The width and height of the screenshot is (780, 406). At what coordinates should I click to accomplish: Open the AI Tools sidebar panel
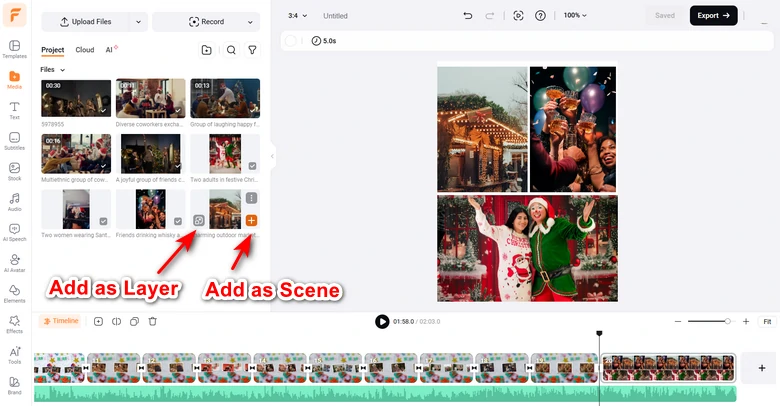click(14, 355)
